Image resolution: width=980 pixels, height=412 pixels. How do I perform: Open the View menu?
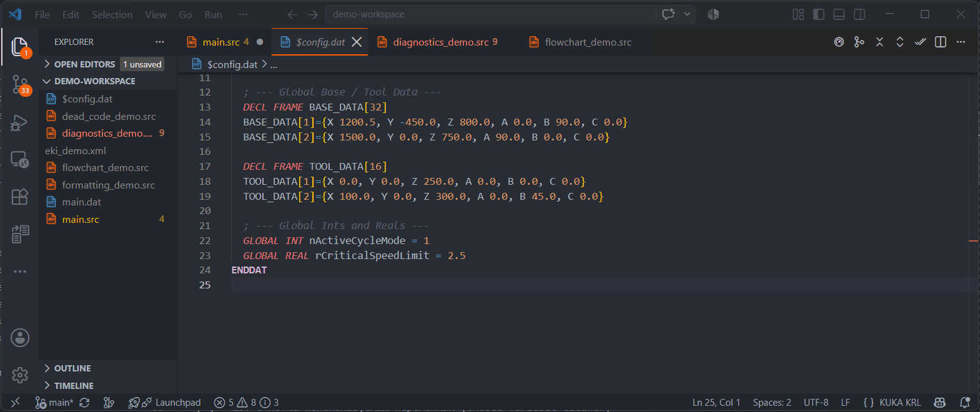156,14
